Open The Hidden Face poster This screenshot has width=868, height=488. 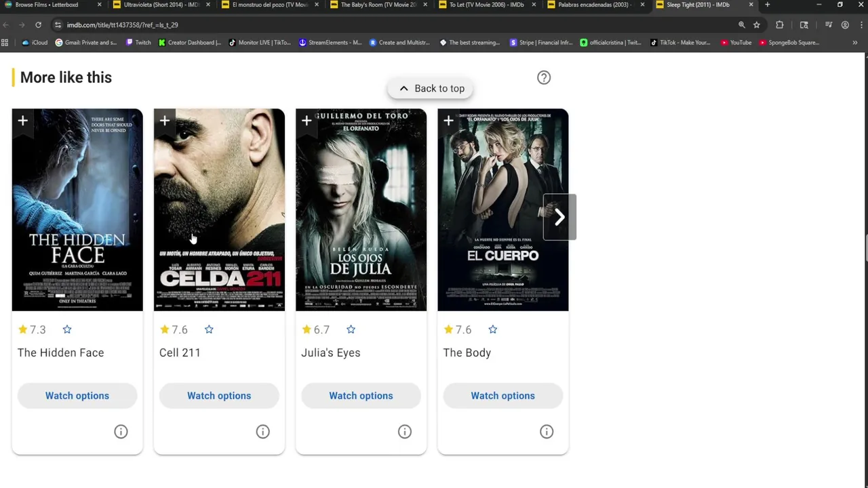pos(77,210)
